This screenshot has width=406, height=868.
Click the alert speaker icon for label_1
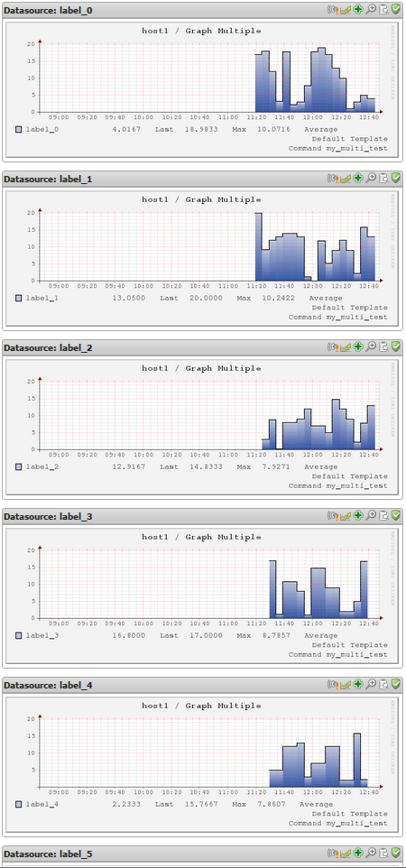click(333, 179)
